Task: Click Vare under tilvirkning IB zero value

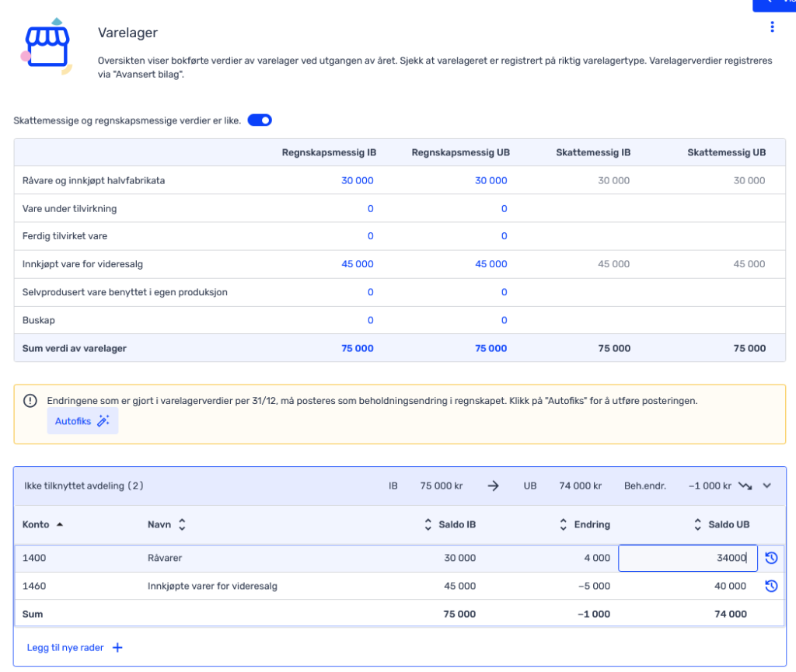Action: pos(371,208)
